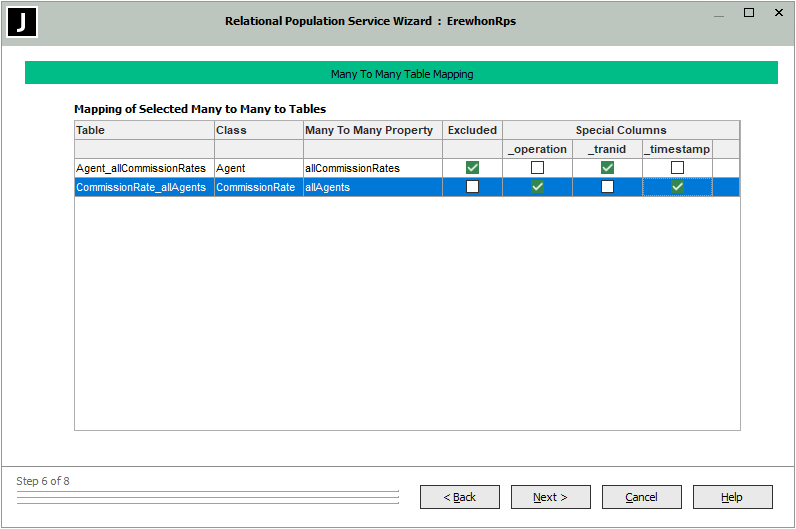Proceed with the Next button

pyautogui.click(x=550, y=497)
